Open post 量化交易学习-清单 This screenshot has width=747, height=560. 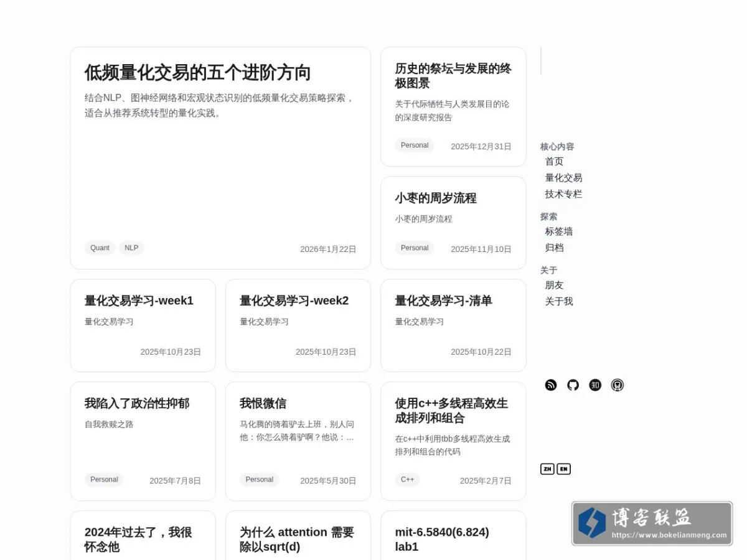pyautogui.click(x=443, y=301)
